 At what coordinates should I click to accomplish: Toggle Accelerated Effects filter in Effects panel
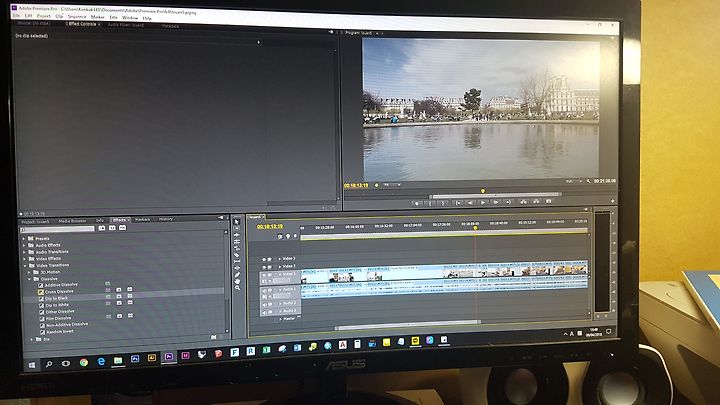click(102, 228)
